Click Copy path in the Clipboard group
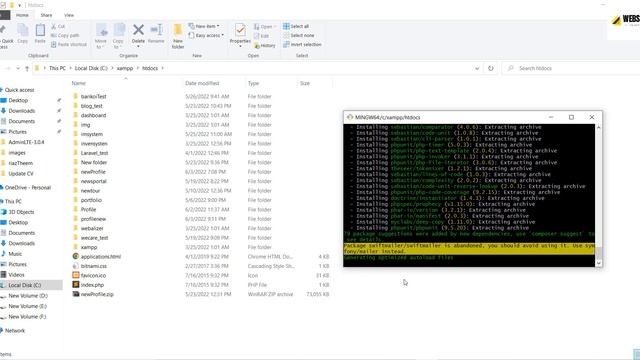Screen dimensions: 640x360 pos(65,35)
